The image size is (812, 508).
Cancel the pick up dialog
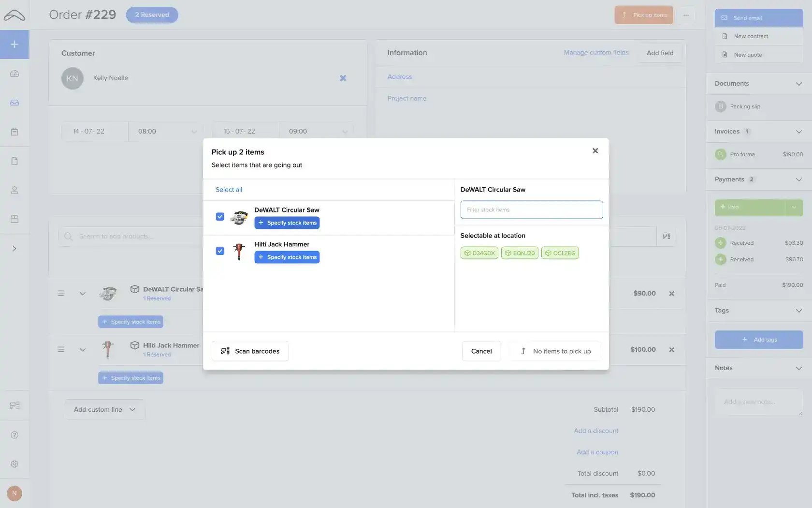(x=481, y=351)
